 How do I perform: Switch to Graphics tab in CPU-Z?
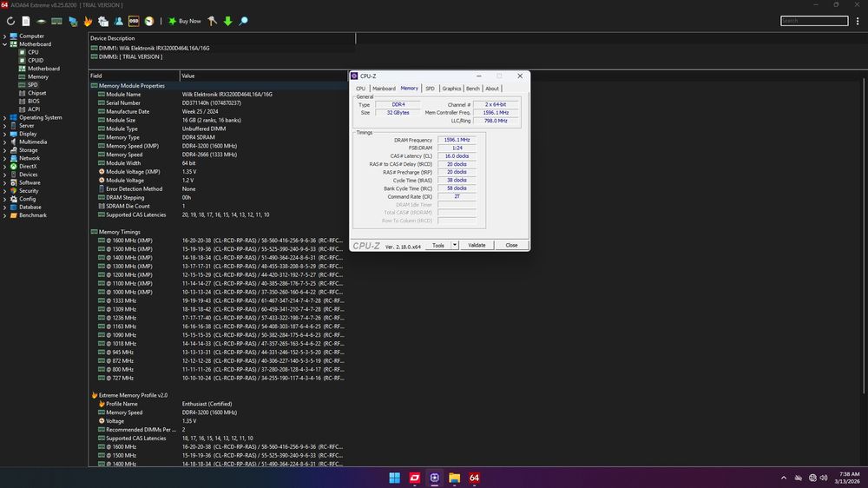(451, 89)
